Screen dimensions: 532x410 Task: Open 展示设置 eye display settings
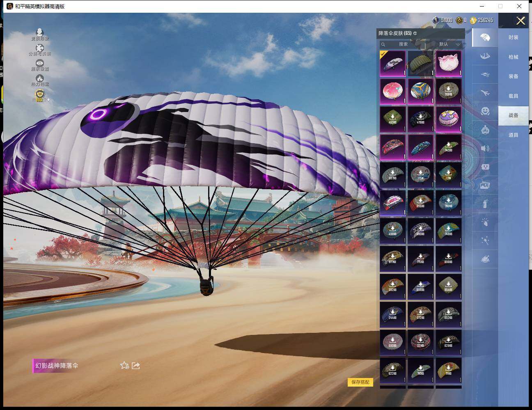pos(39,63)
